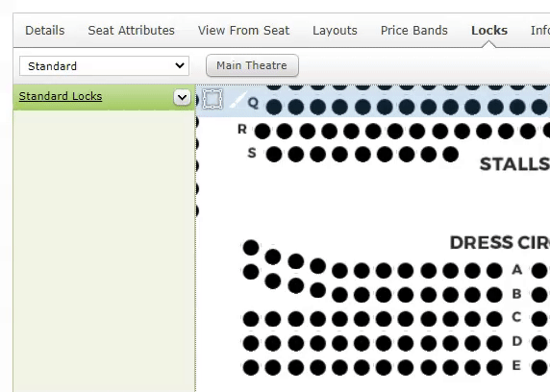Screen dimensions: 550x392
Task: Click leftmost seat in Dress Circle row C
Action: coord(251,319)
